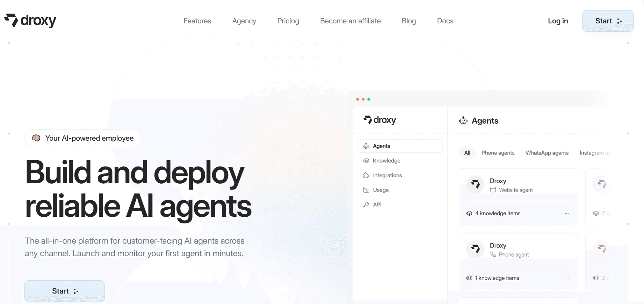Switch to the Phone agents tab
The image size is (644, 304).
pos(498,153)
